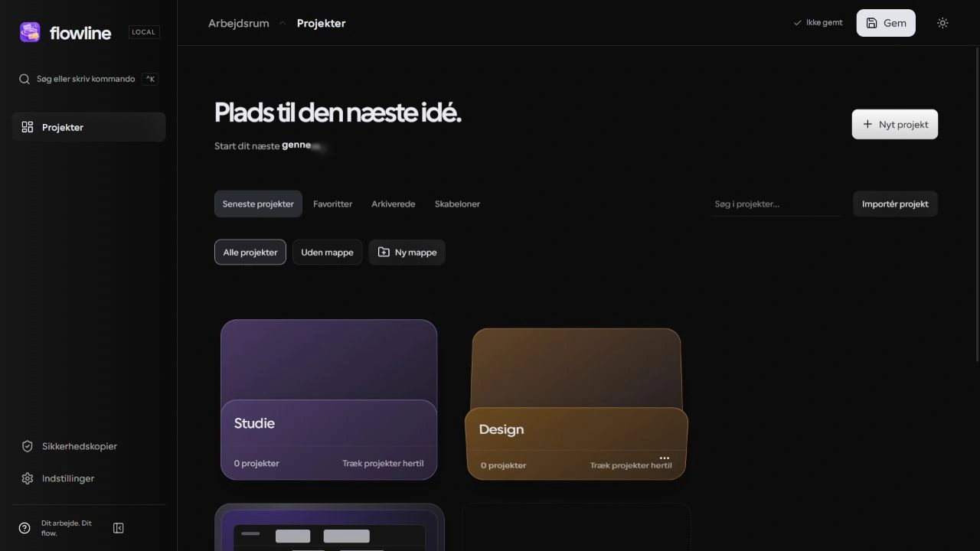Toggle the light/dark theme sun icon
The width and height of the screenshot is (980, 551).
click(942, 23)
